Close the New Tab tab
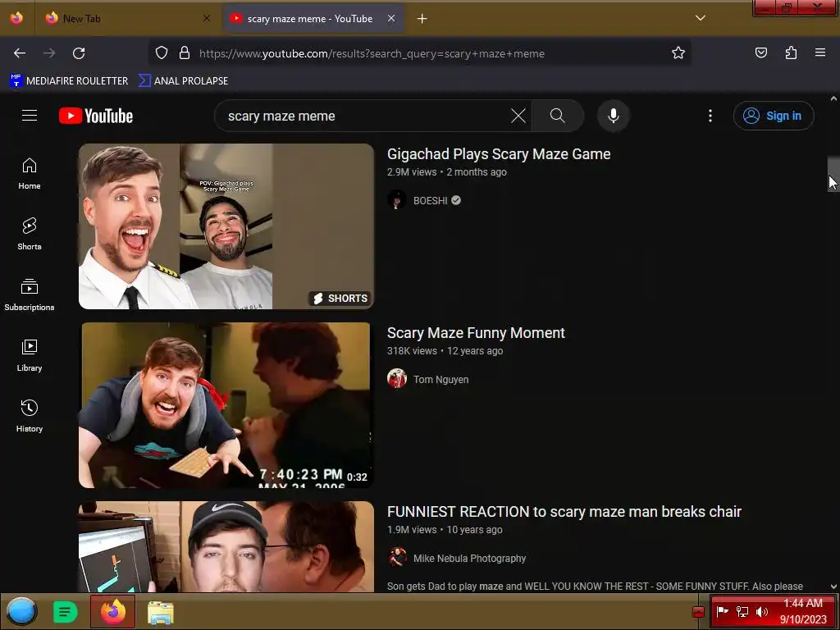This screenshot has width=840, height=630. [207, 18]
